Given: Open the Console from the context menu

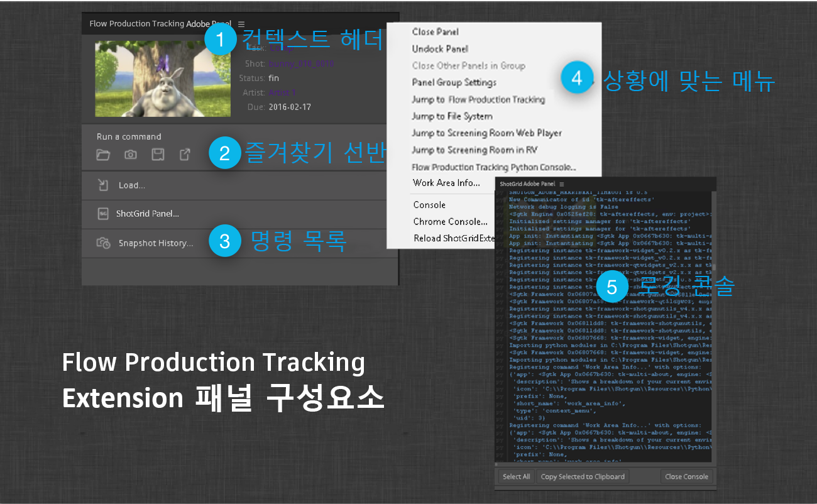Looking at the screenshot, I should click(x=429, y=204).
